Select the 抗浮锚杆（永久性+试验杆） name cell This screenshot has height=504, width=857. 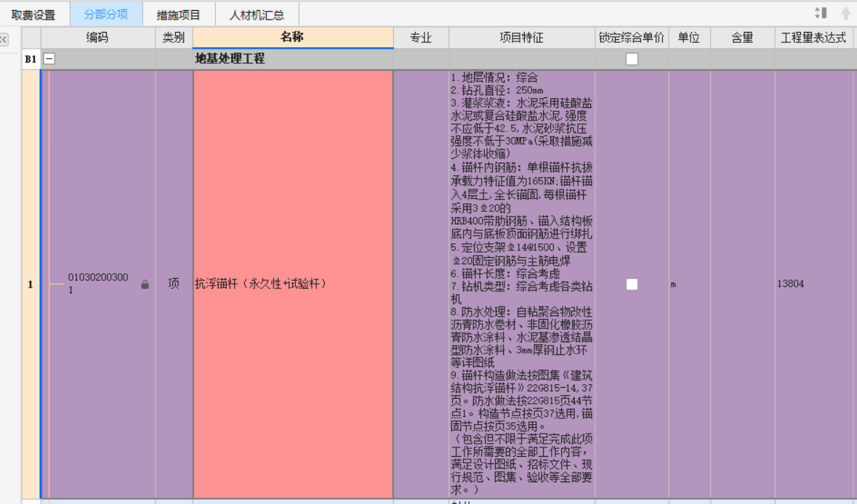293,284
